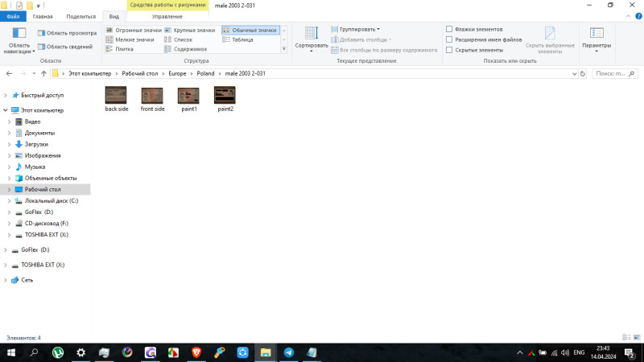The width and height of the screenshot is (644, 362).
Task: Launch Brave browser from the taskbar
Action: (196, 352)
